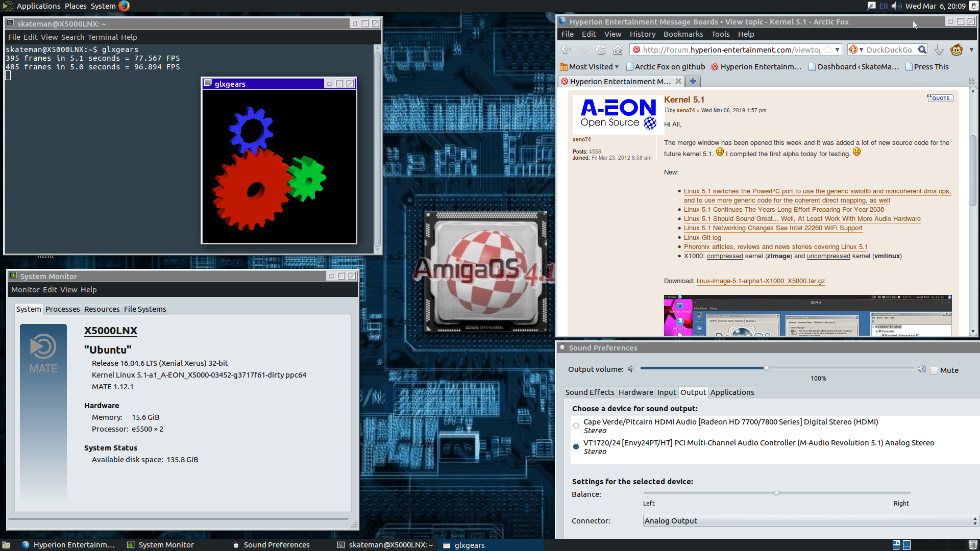Open the Bookmarks menu in Arctic Fox
This screenshot has height=551, width=980.
[x=683, y=34]
